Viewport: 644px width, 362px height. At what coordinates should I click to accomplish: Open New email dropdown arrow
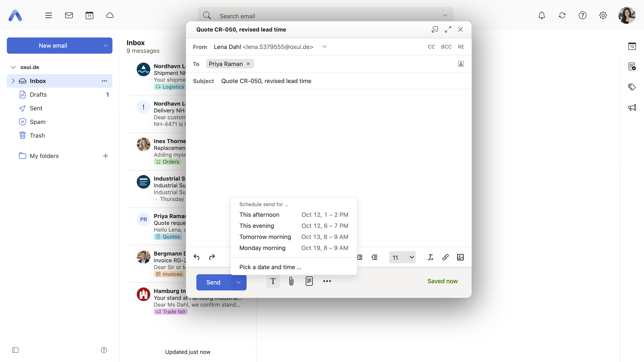point(105,46)
